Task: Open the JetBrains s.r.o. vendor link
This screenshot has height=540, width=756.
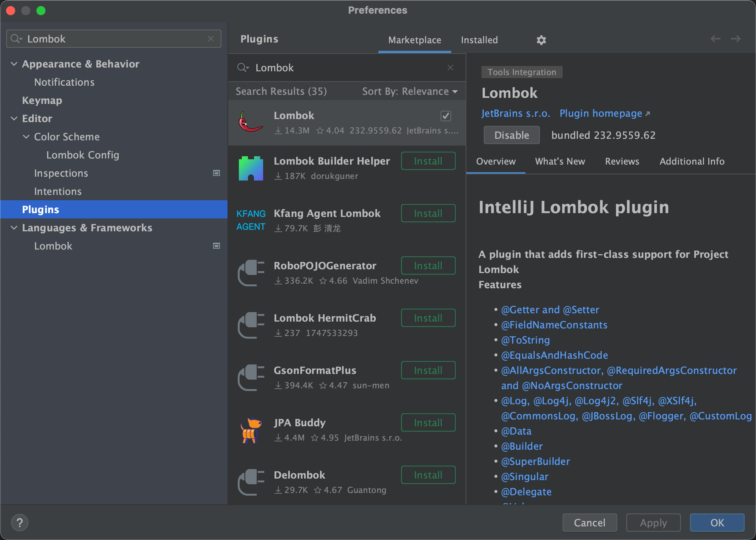Action: pyautogui.click(x=516, y=113)
